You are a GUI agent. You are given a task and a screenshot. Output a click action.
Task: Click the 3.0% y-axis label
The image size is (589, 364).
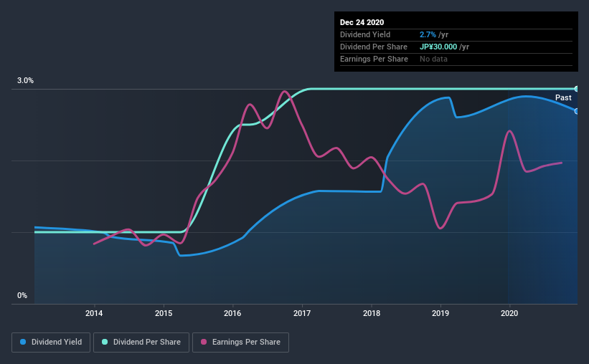pos(25,80)
